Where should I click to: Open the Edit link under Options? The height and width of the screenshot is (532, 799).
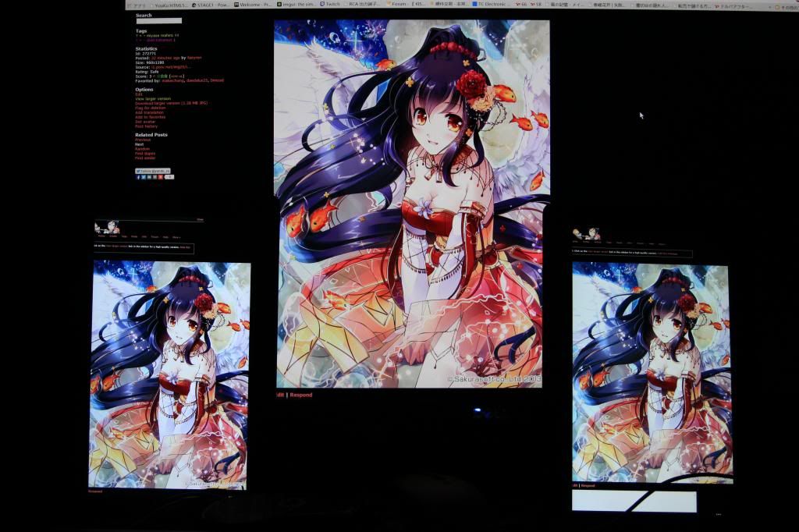click(x=139, y=94)
